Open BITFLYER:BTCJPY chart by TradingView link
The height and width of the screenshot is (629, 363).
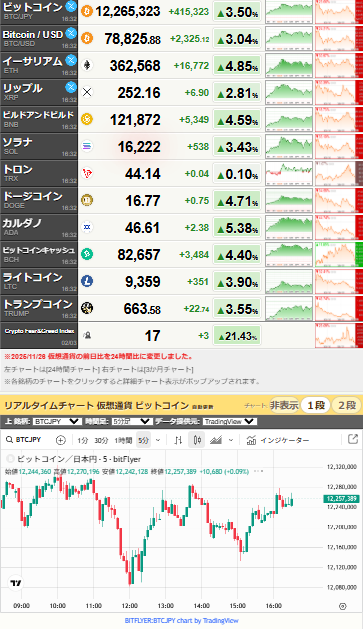click(181, 620)
